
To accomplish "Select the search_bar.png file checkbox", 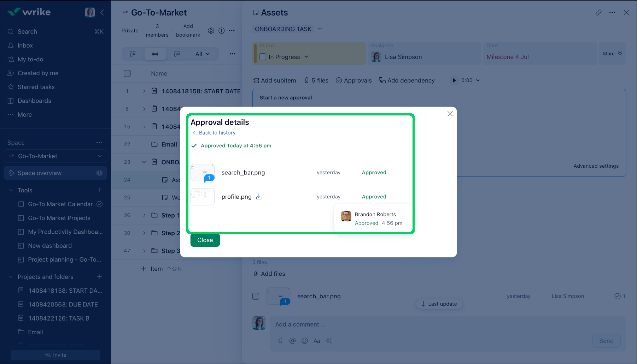I will coord(256,296).
